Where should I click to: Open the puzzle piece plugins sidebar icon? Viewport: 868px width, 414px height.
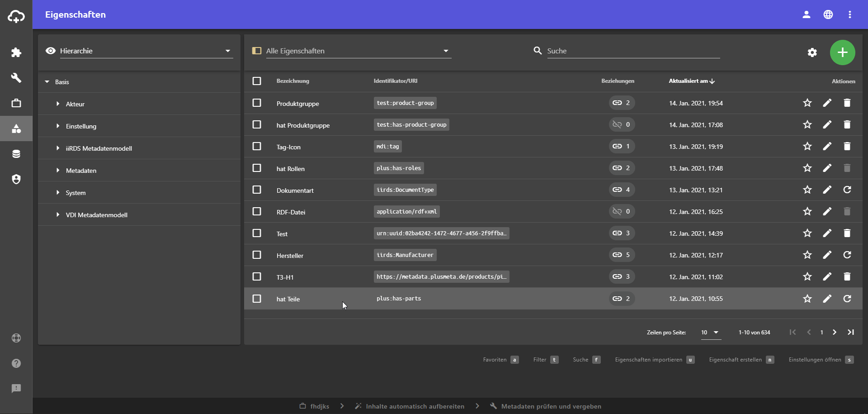(x=16, y=52)
